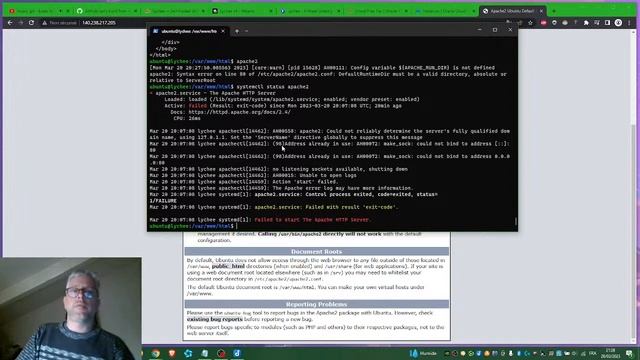Bookmark this page with the star icon
Image resolution: width=640 pixels, height=360 pixels.
[530, 23]
